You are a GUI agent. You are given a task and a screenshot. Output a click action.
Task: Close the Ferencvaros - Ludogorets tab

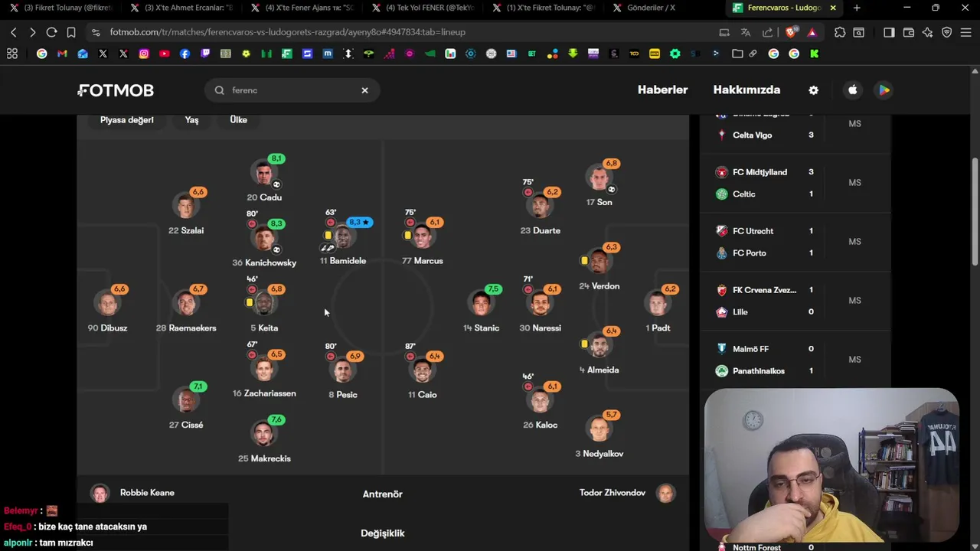(833, 8)
